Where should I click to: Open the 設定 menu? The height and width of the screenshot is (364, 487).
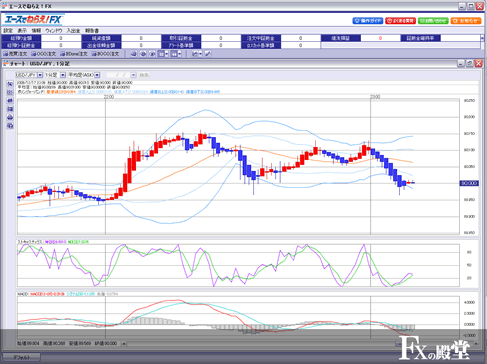click(x=8, y=31)
